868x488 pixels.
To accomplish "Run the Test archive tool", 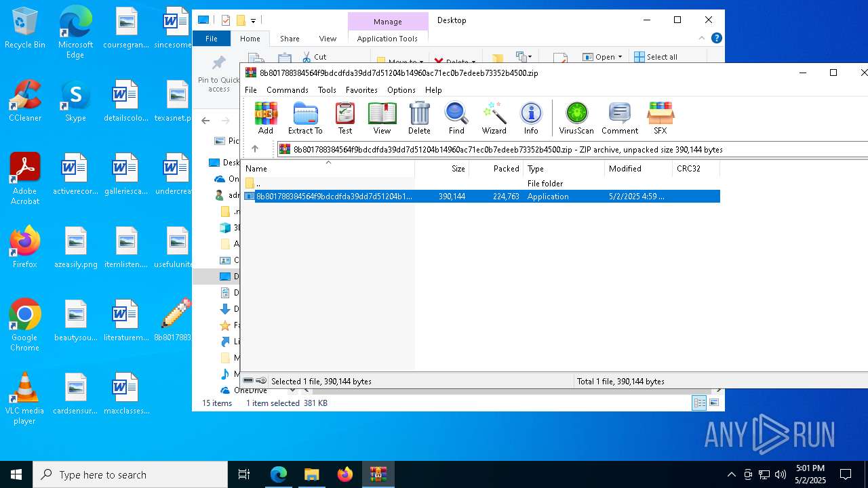I will [x=345, y=119].
